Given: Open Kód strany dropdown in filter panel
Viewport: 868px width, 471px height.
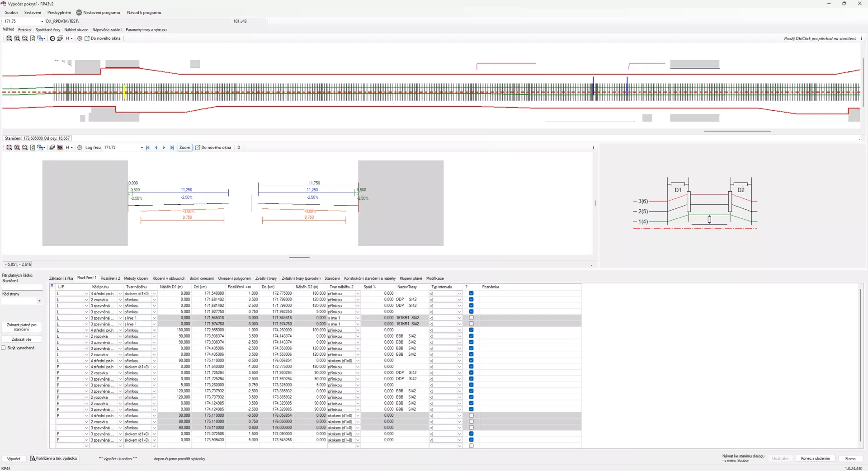Looking at the screenshot, I should coord(39,301).
